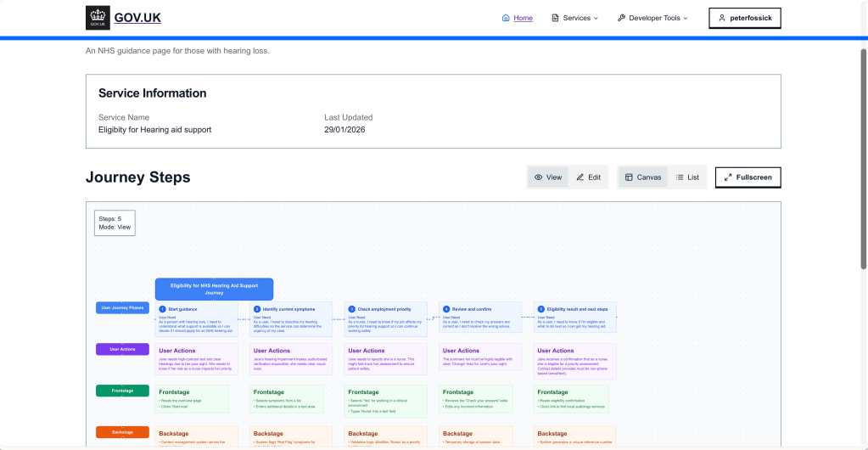The width and height of the screenshot is (868, 450).
Task: Switch to Edit mode
Action: [588, 177]
